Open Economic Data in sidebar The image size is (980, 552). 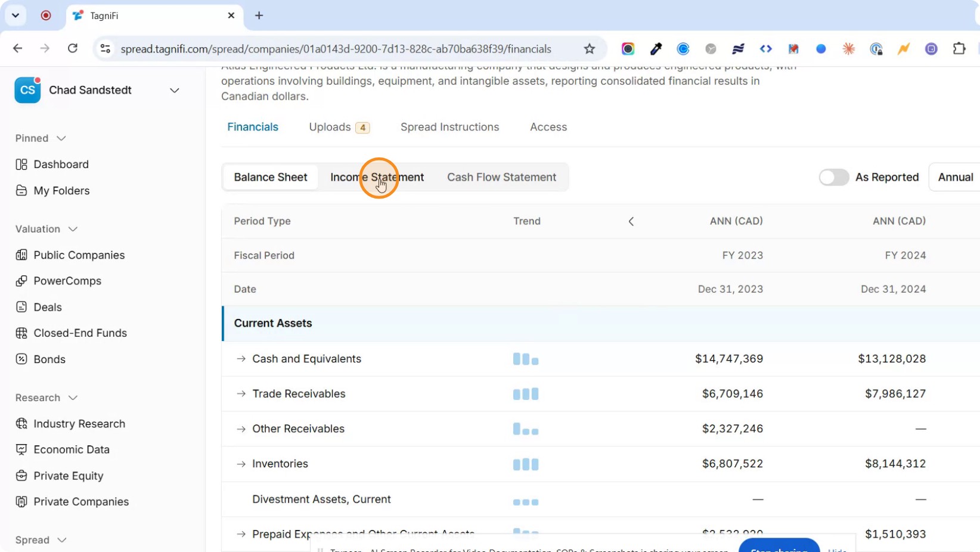pyautogui.click(x=63, y=449)
